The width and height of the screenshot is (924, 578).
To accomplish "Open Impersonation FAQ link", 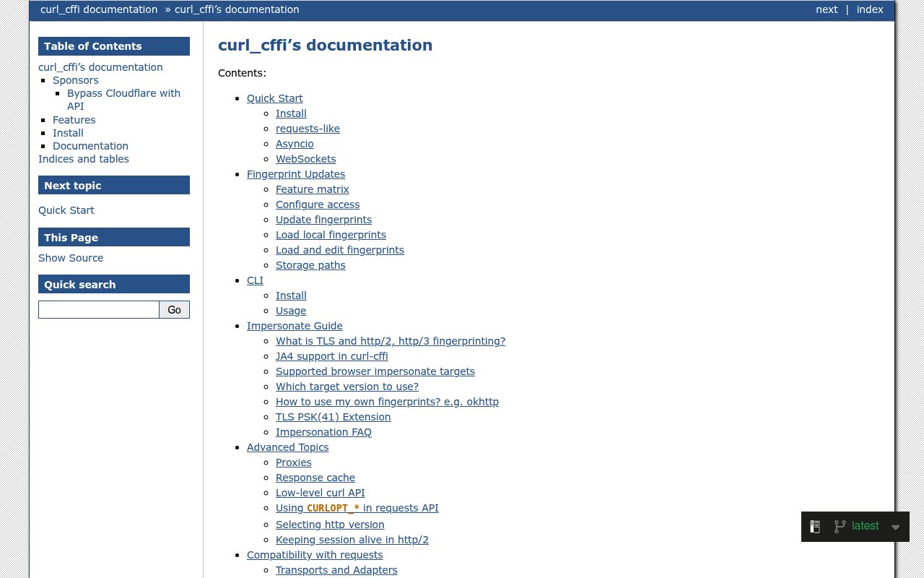I will (323, 432).
